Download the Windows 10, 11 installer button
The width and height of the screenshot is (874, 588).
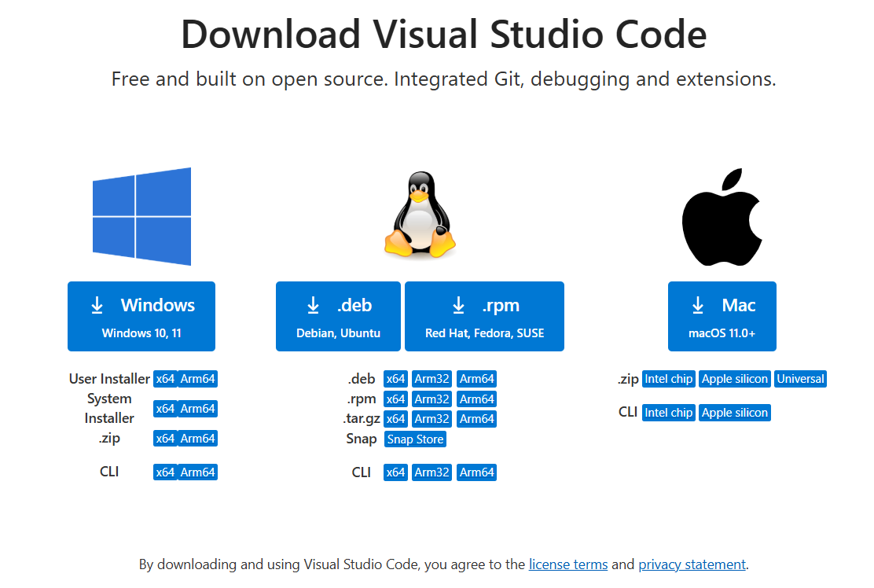click(x=141, y=316)
